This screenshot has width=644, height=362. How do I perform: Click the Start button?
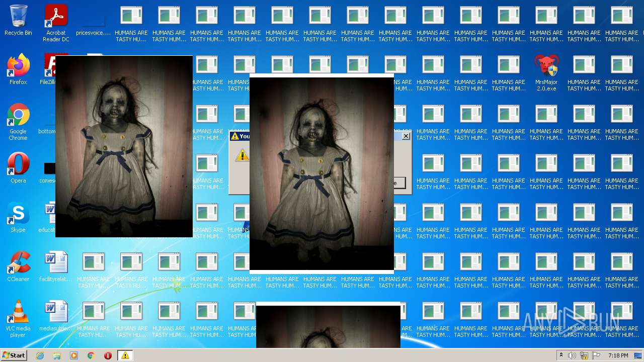(x=14, y=355)
